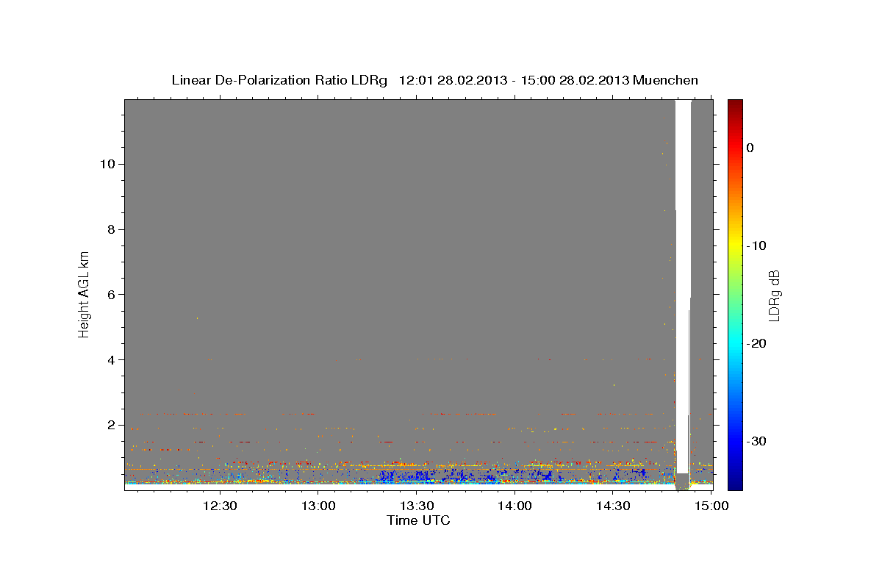The width and height of the screenshot is (882, 588).
Task: Click the white data gap column near 14:50
Action: point(683,287)
